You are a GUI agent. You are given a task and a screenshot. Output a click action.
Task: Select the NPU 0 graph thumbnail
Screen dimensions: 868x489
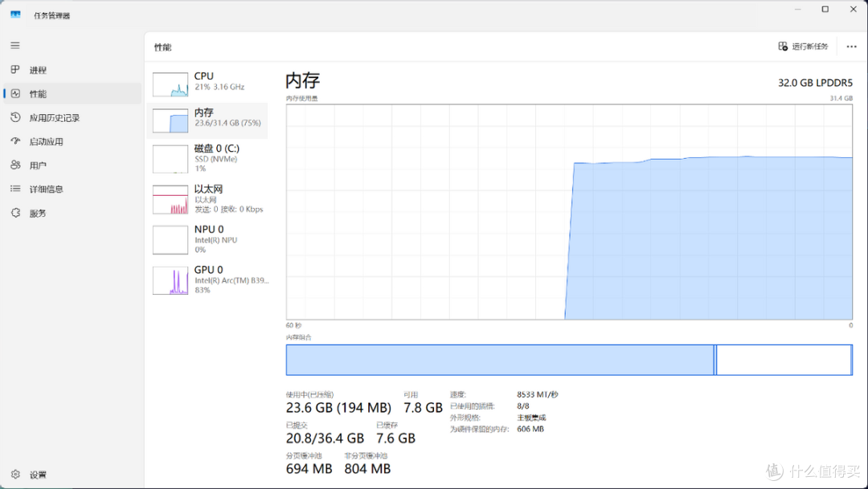coord(170,239)
